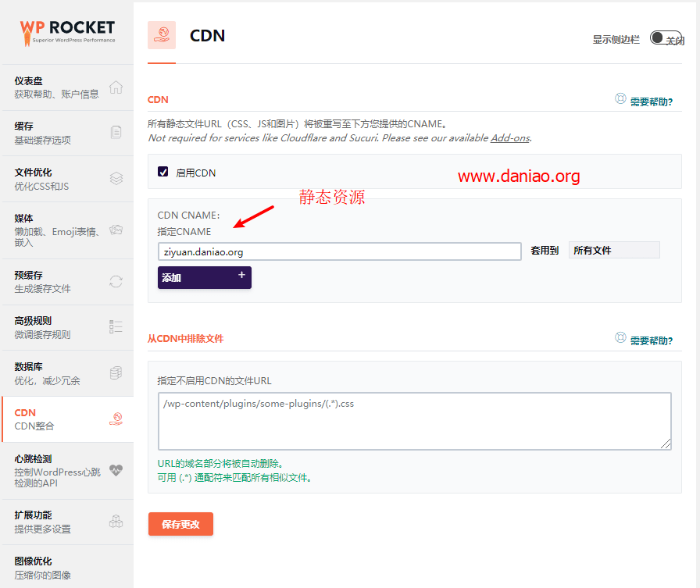Viewport: 700px width, 588px height.
Task: Click the WP Rocket logo
Action: [x=67, y=33]
